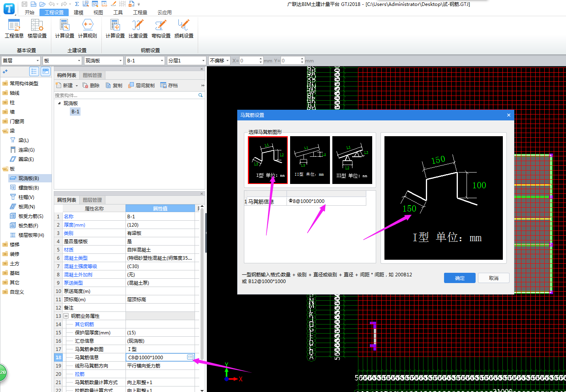Click the Y offset stepper arrows
The image size is (566, 392).
302,60
